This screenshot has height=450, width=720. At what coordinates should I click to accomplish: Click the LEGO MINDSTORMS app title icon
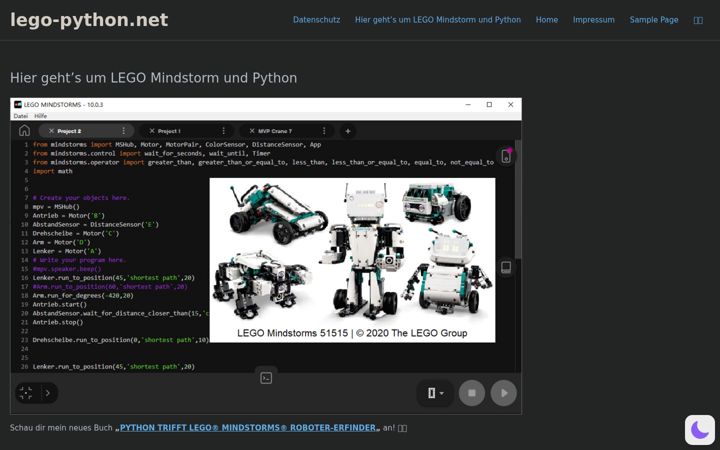18,105
